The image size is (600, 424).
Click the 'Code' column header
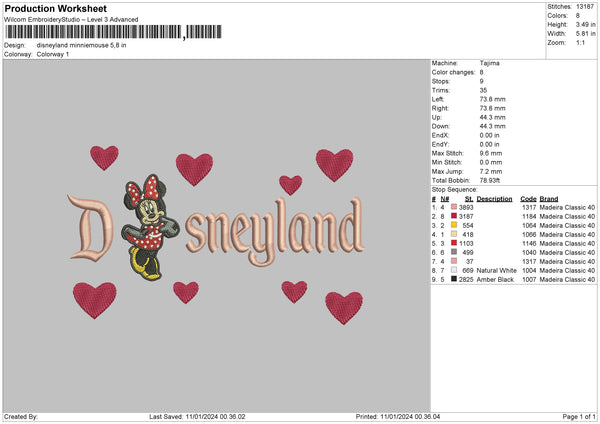tap(528, 199)
